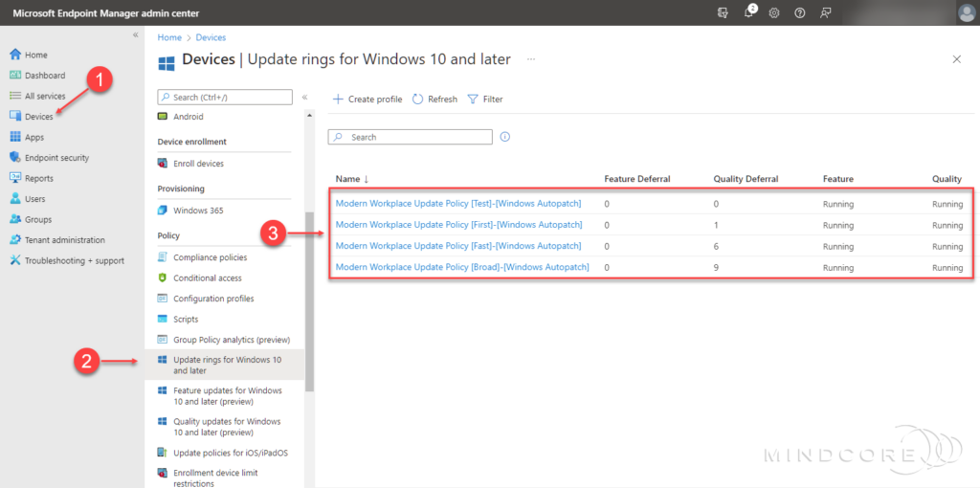Click the Quality Deferral value 6 for Fast
This screenshot has width=980, height=488.
pyautogui.click(x=716, y=247)
